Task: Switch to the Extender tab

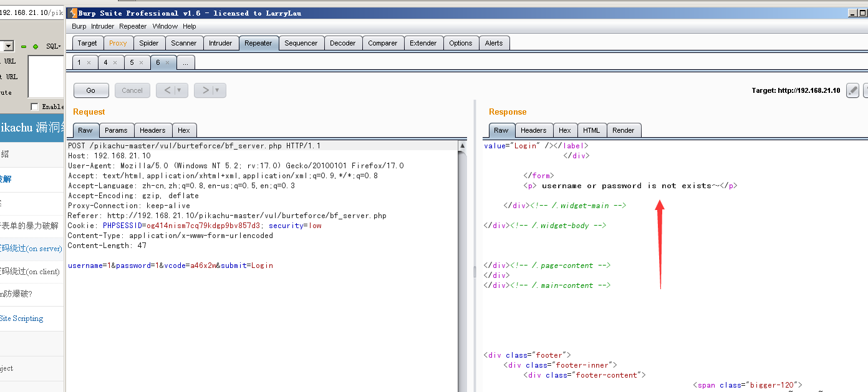Action: point(423,43)
